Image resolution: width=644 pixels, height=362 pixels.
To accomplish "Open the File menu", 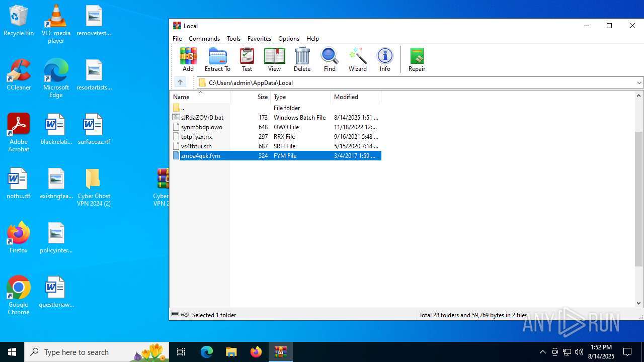I will 177,39.
